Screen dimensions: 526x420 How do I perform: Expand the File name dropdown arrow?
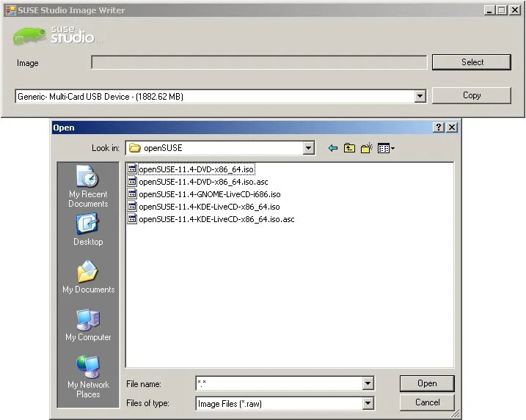pyautogui.click(x=368, y=383)
